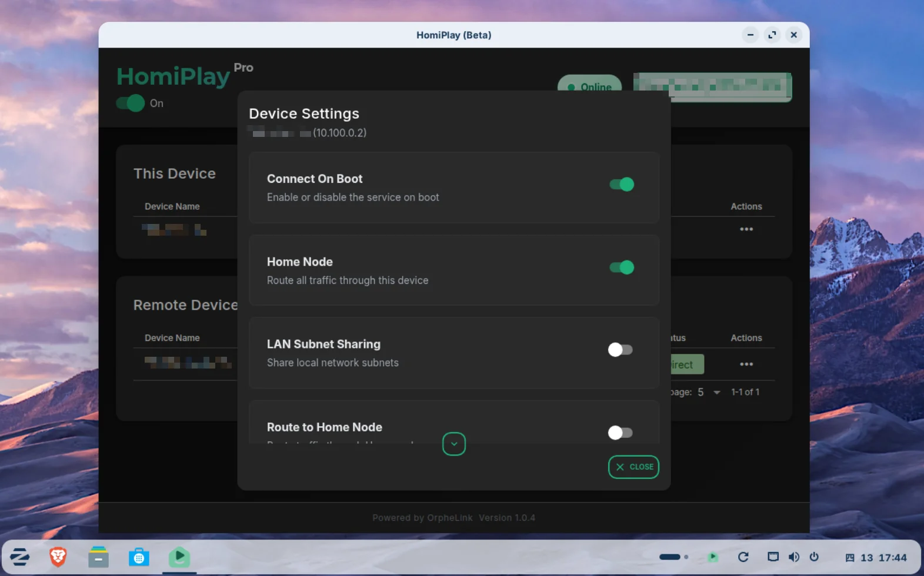Image resolution: width=924 pixels, height=576 pixels.
Task: Click the refresh icon in system tray
Action: pyautogui.click(x=743, y=557)
